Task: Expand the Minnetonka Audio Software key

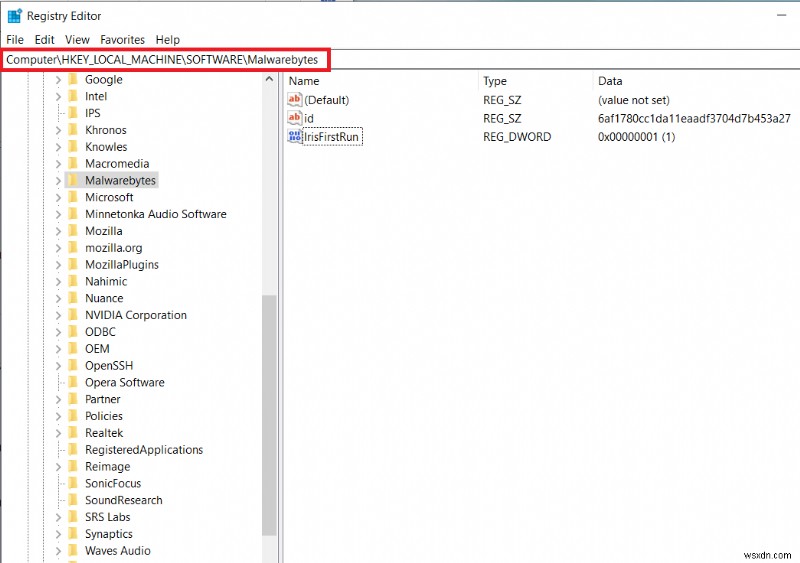Action: pyautogui.click(x=58, y=214)
